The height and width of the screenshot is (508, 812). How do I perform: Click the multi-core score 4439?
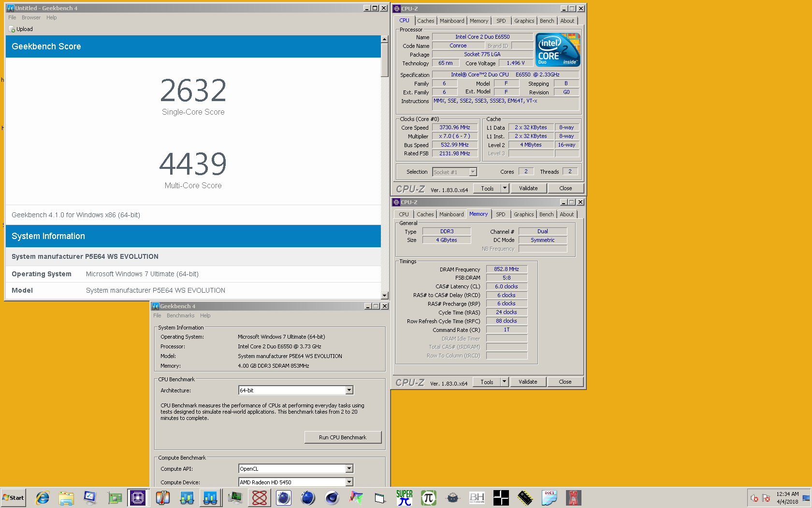193,164
